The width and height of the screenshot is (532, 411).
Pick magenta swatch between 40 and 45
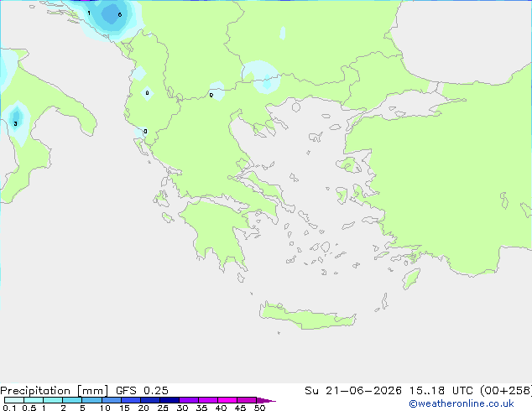(227, 400)
